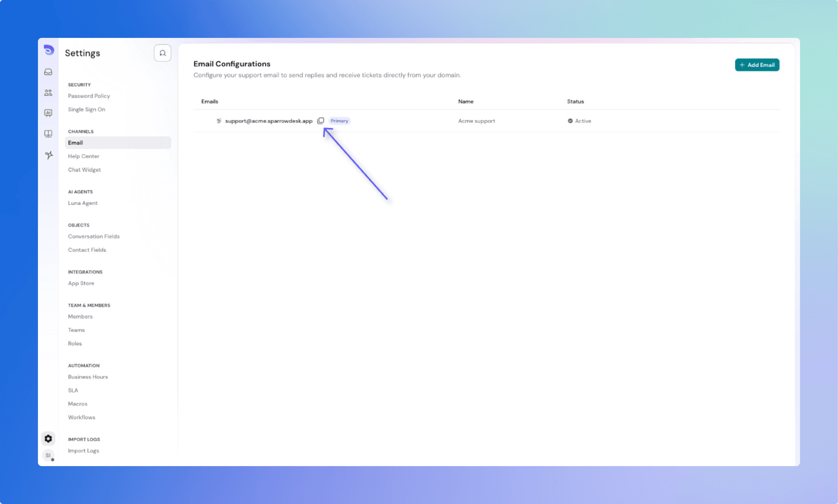This screenshot has width=838, height=504.
Task: Click the Add Email button
Action: pos(757,64)
